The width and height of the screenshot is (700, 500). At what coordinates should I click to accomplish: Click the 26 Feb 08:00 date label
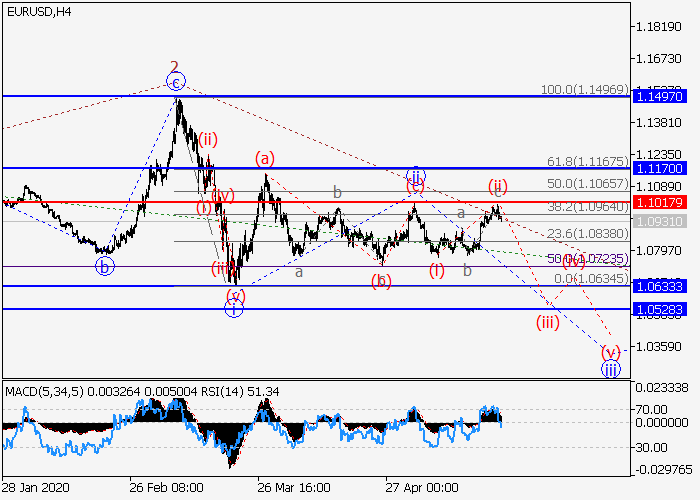166,489
